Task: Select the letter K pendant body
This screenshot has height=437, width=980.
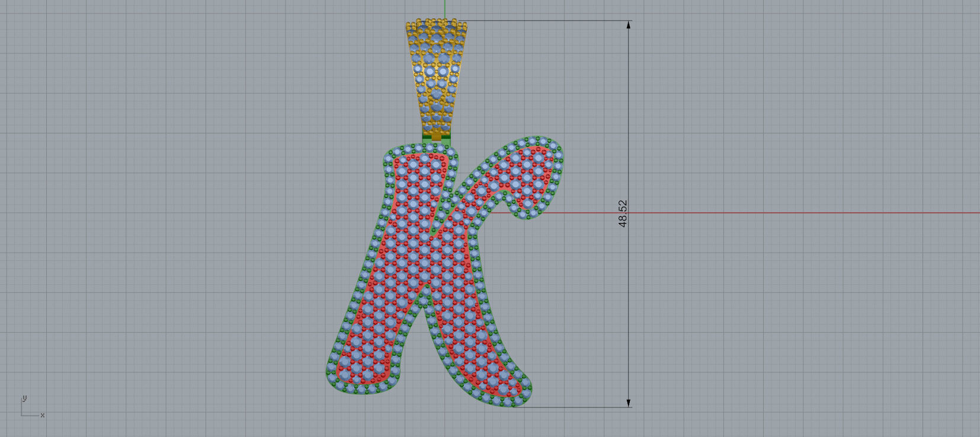Action: (x=444, y=273)
